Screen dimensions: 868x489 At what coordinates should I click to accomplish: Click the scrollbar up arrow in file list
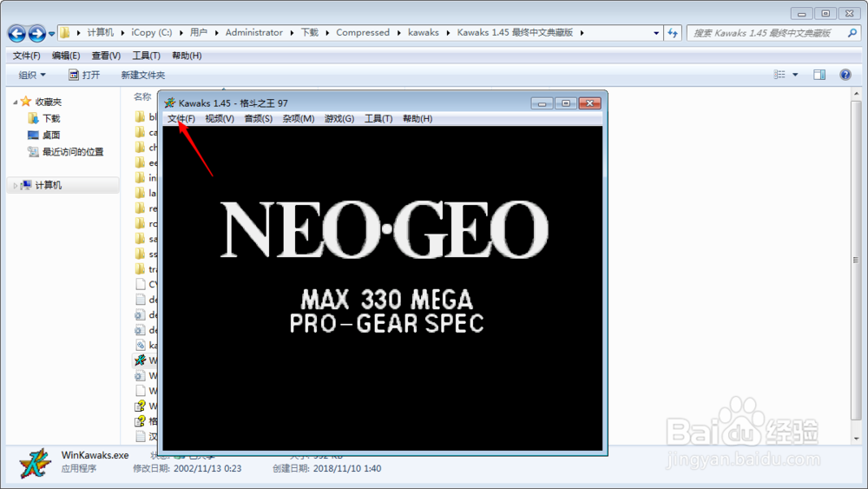point(857,95)
